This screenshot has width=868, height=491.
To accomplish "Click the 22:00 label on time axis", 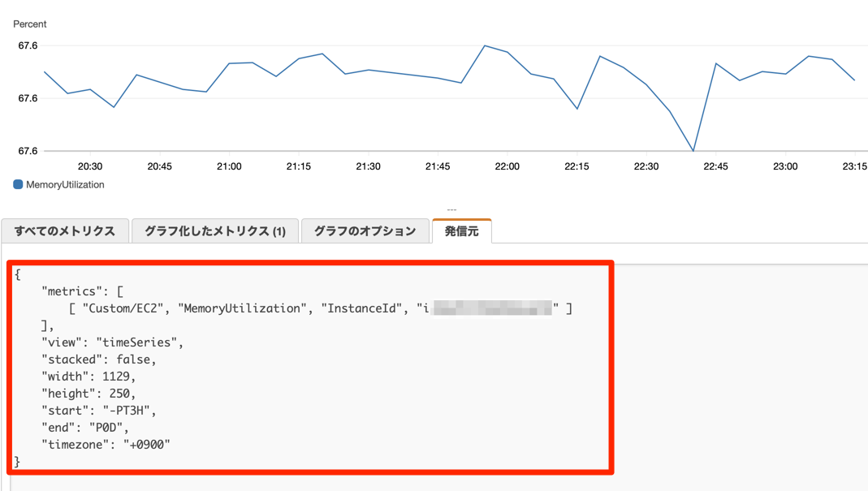I will pos(507,166).
